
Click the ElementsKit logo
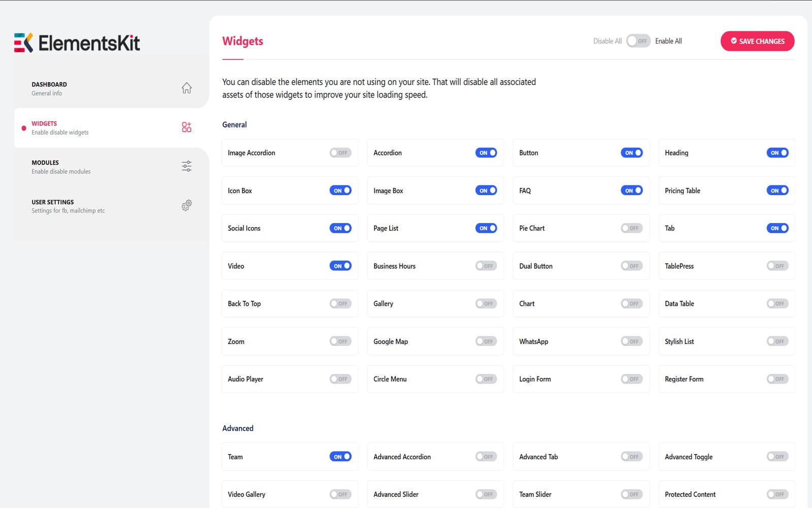pos(77,43)
